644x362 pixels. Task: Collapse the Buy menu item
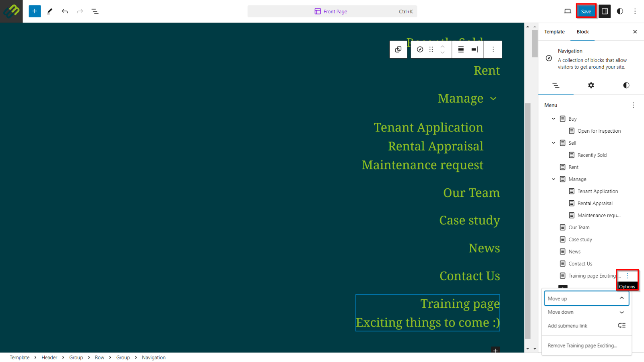553,119
